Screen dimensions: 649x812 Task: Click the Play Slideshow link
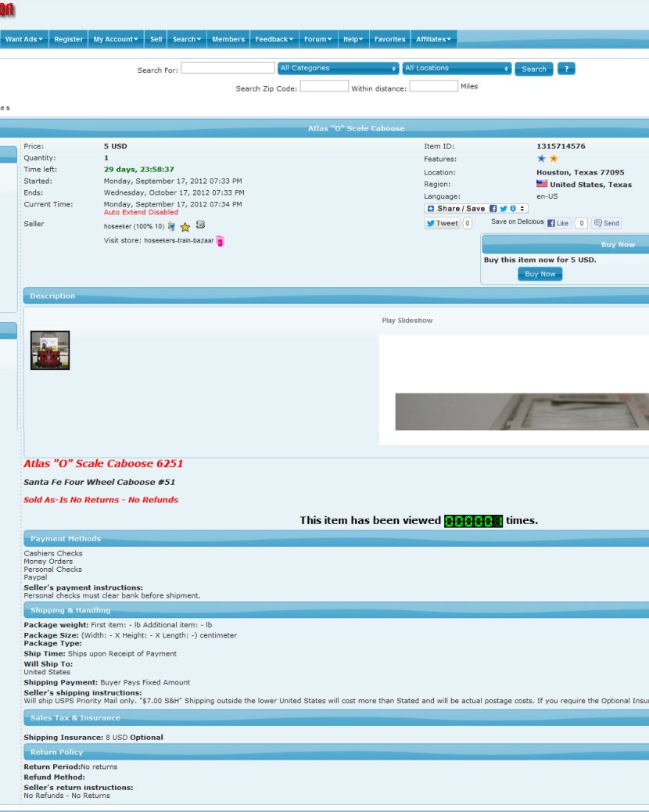point(407,321)
